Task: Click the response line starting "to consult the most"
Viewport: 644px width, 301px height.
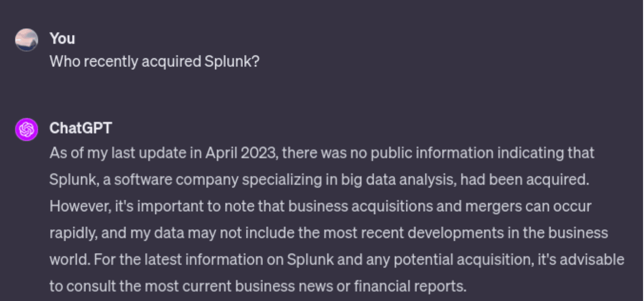Action: click(x=258, y=287)
